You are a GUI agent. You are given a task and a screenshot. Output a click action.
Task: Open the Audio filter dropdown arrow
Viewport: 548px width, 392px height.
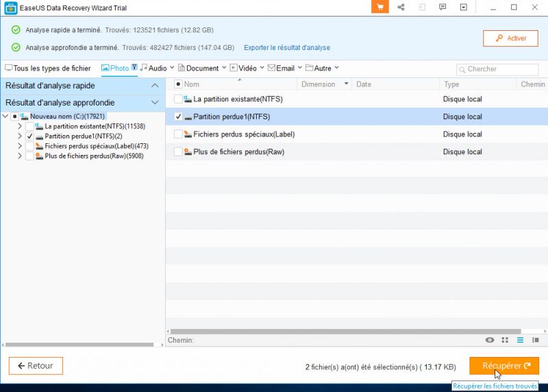coord(172,68)
